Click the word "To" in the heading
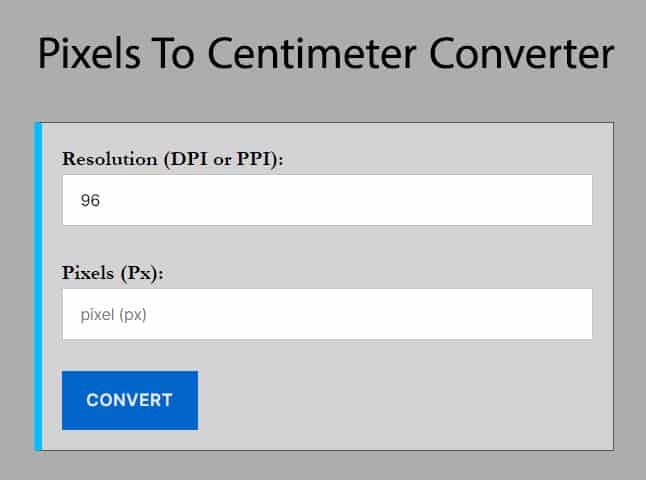This screenshot has height=480, width=646. click(180, 54)
